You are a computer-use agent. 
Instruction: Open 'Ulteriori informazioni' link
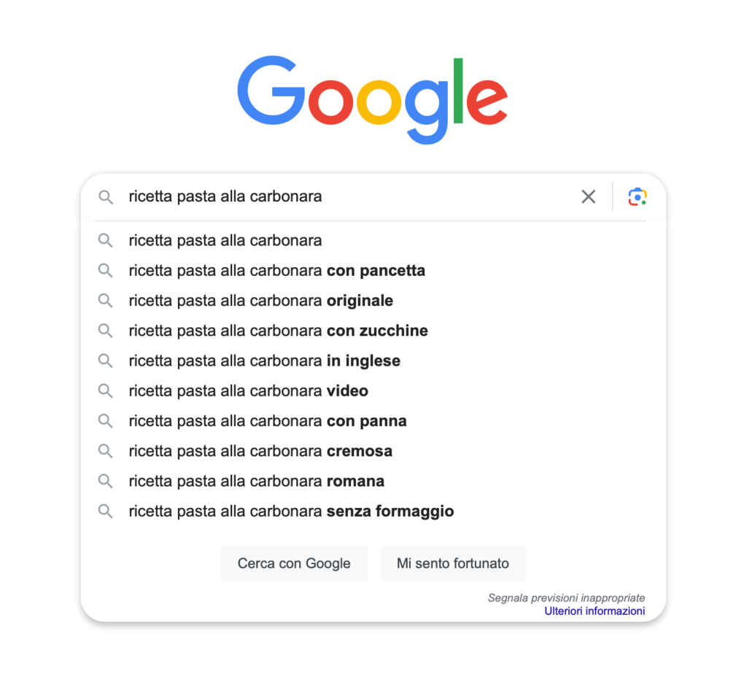coord(595,611)
